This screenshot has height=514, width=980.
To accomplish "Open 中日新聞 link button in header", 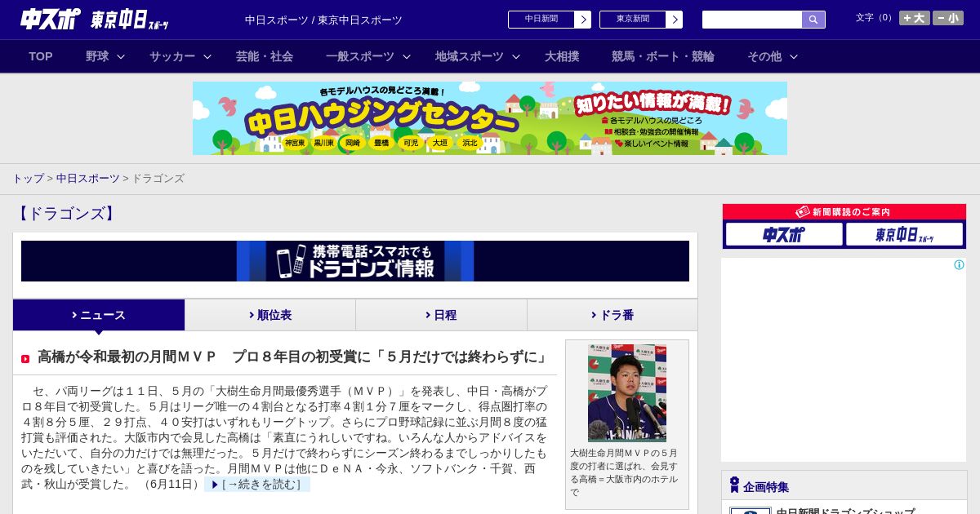I will (x=541, y=20).
